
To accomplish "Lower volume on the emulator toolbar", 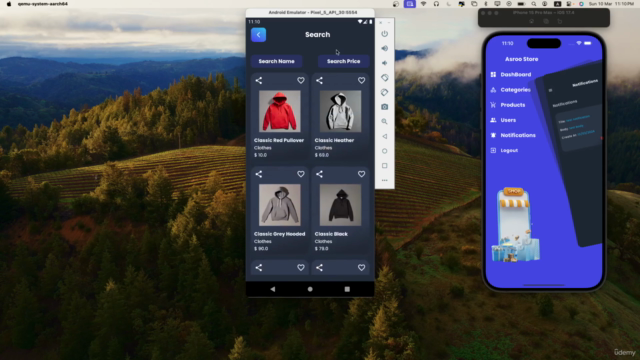I will click(384, 63).
